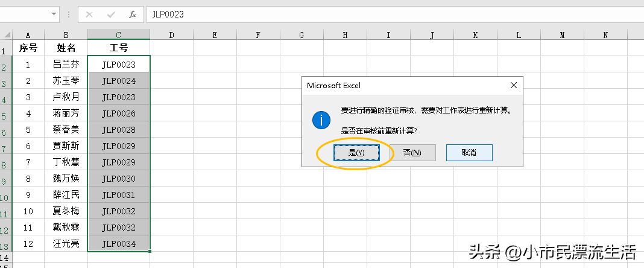Click the cell with name 戴秋霖

coord(66,227)
